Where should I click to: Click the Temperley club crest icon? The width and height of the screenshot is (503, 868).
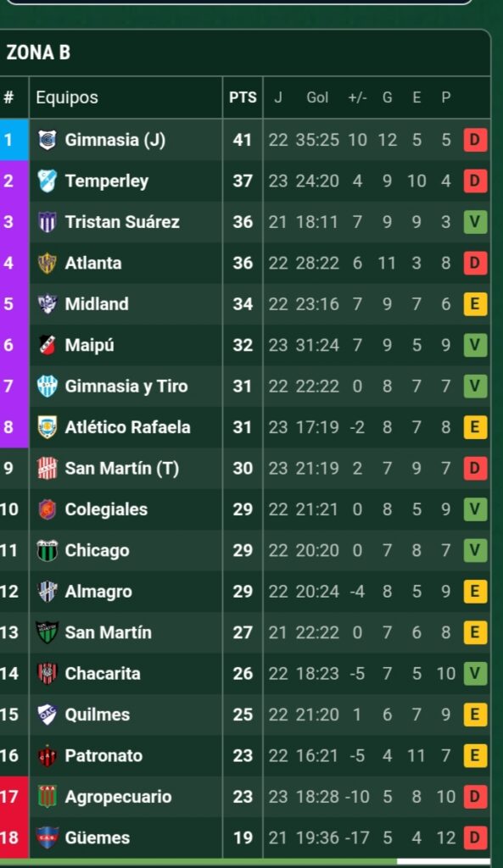(48, 181)
